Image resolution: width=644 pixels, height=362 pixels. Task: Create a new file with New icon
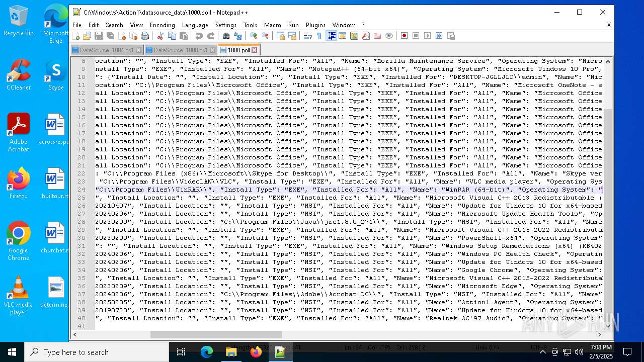tap(76, 36)
